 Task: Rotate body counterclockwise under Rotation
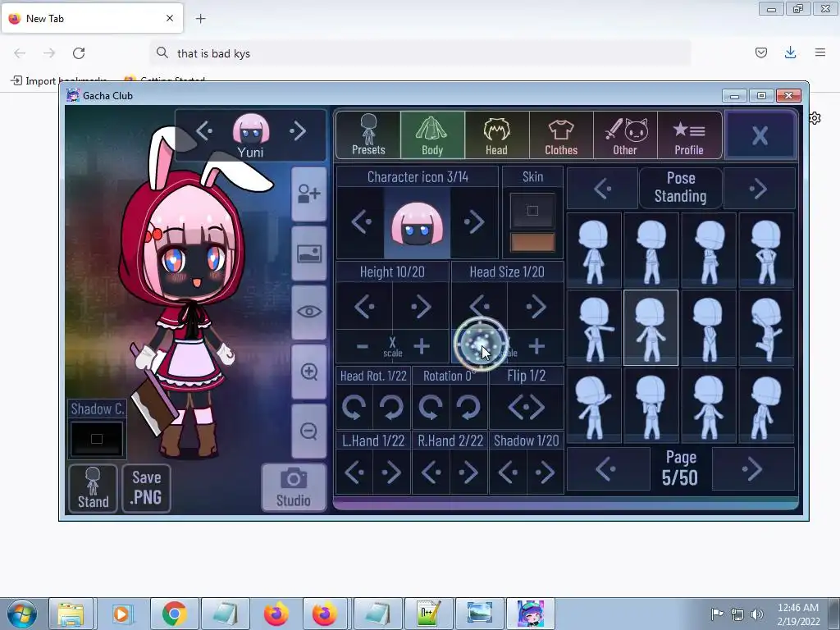[x=431, y=407]
